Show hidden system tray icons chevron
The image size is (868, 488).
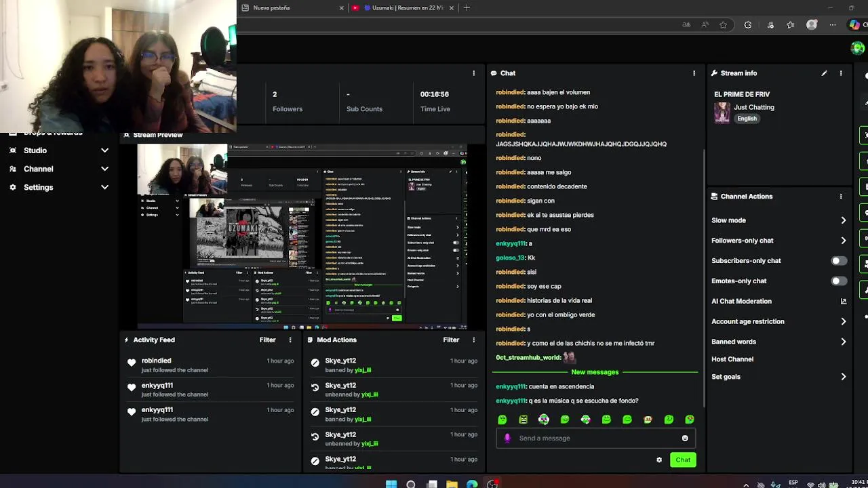[x=746, y=485]
